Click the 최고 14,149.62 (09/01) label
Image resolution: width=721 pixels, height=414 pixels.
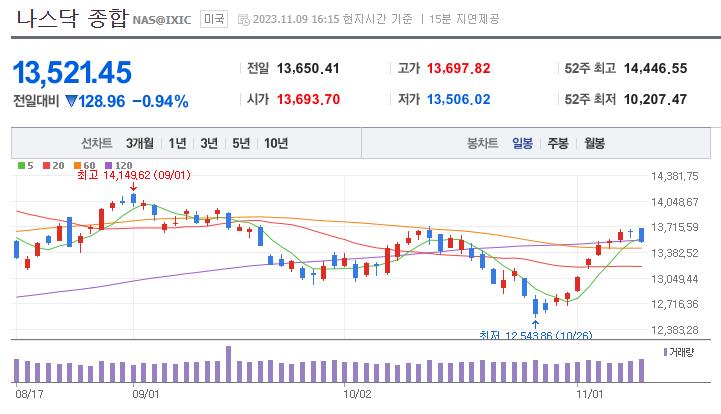(x=134, y=174)
